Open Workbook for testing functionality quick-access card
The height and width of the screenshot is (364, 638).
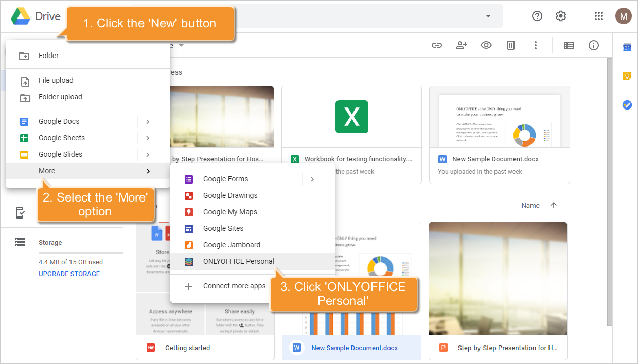tap(351, 135)
